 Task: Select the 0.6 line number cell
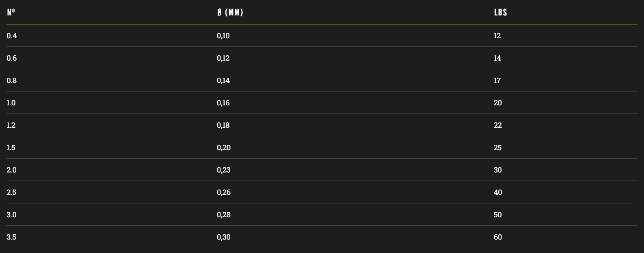[12, 58]
